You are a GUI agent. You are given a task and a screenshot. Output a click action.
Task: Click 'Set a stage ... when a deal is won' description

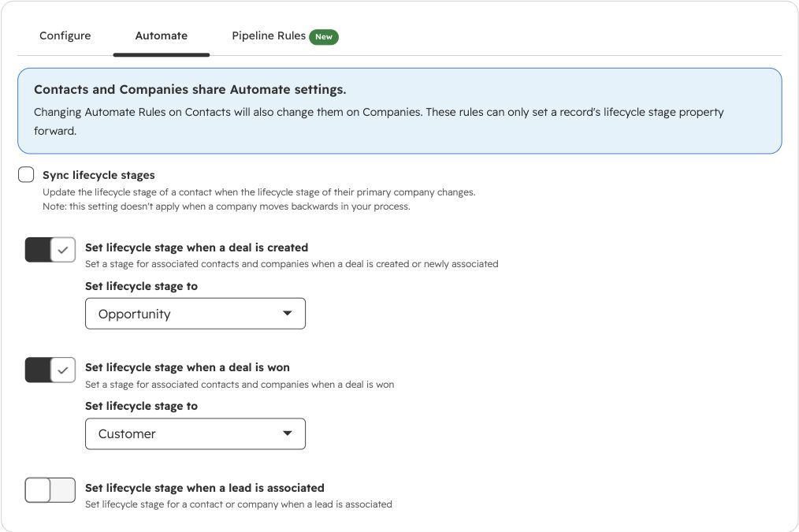tap(240, 385)
